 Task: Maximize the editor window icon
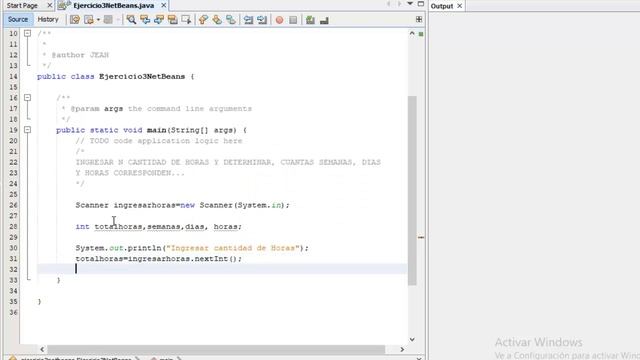tap(421, 4)
